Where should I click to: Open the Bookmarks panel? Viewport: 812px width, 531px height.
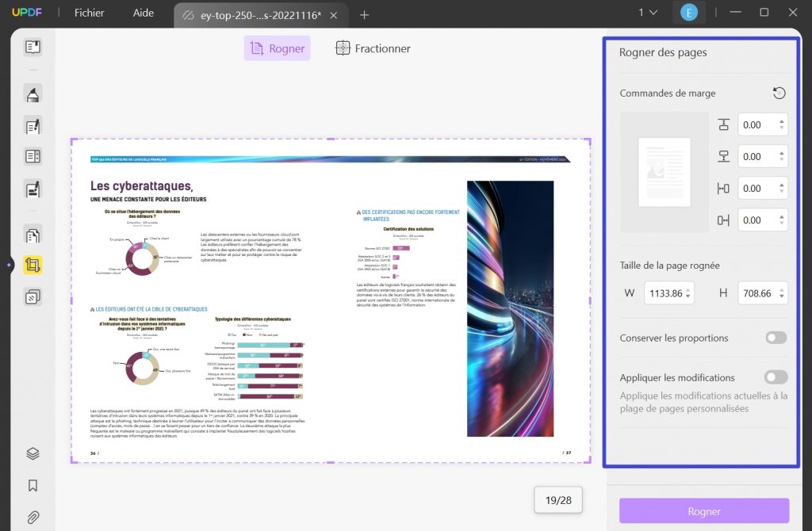pos(33,486)
